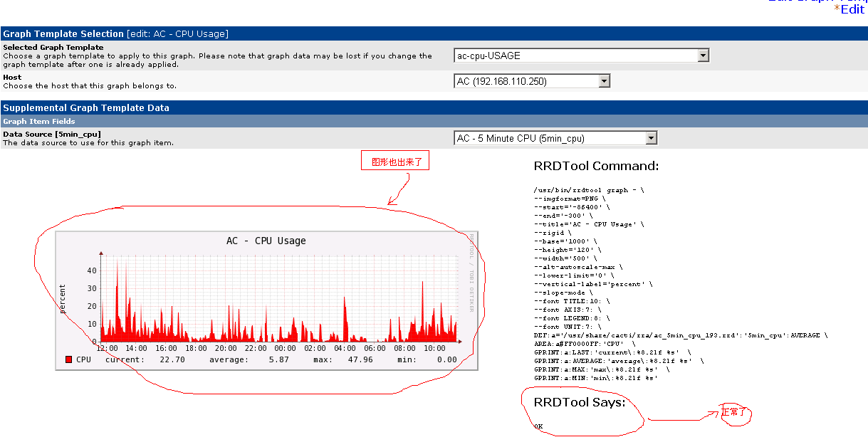Click the red CPU legend swatch
Screen dimensions: 868x447
[68, 359]
